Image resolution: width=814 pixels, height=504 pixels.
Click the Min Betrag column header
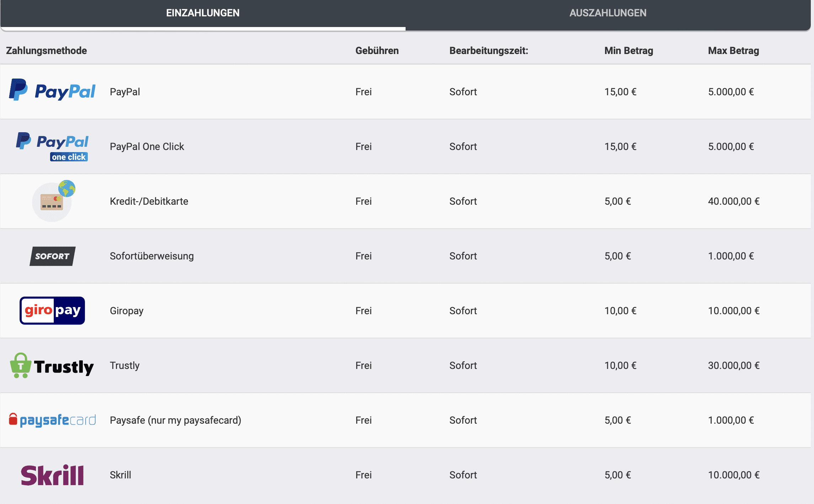click(629, 51)
